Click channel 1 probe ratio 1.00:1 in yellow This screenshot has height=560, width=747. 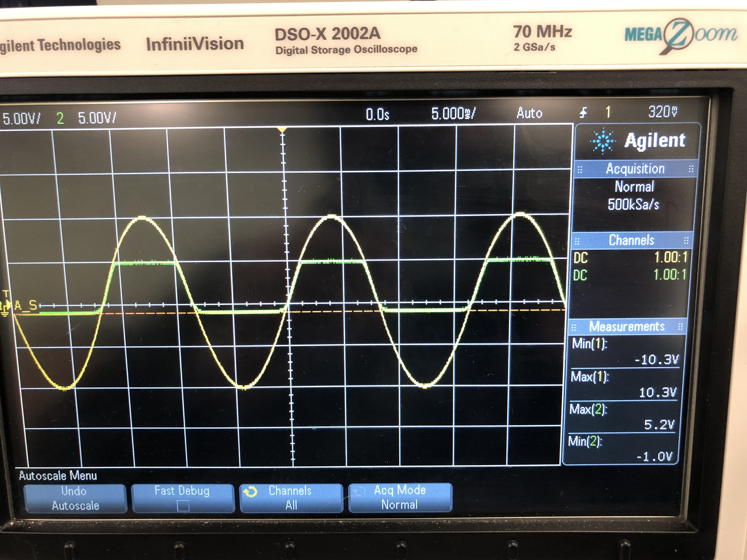pos(671,257)
